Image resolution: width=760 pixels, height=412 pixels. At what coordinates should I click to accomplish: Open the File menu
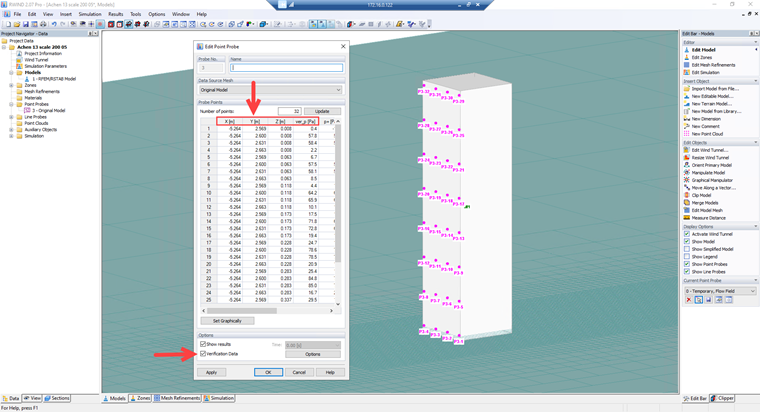17,14
